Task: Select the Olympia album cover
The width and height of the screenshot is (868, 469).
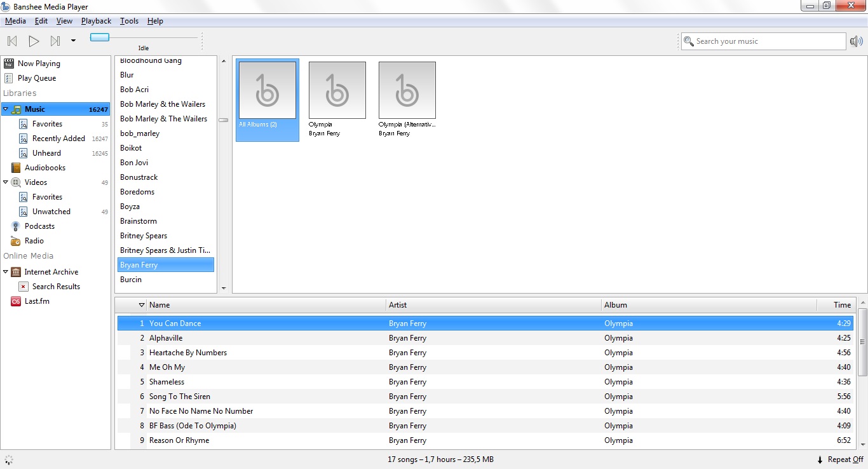Action: tap(337, 90)
